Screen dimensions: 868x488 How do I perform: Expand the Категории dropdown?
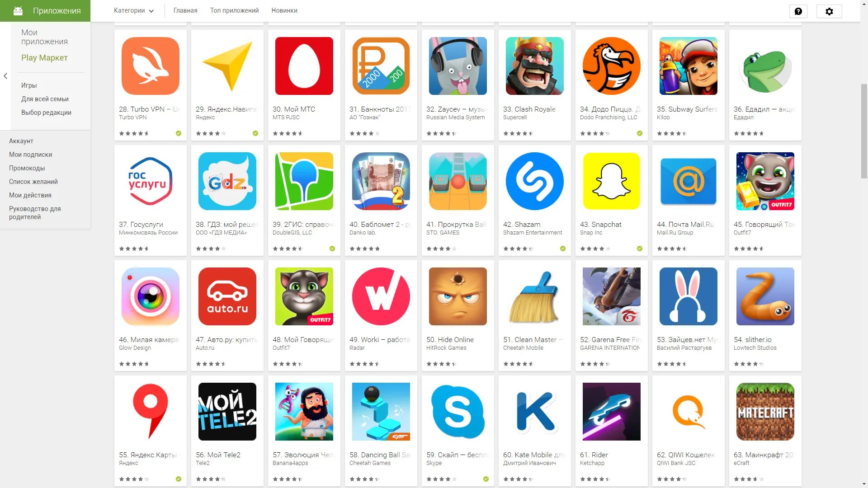coord(134,10)
